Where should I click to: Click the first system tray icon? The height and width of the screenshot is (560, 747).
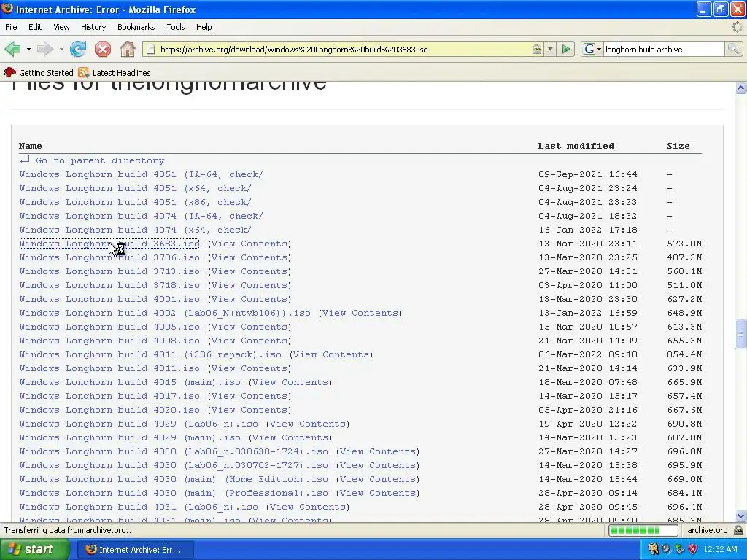pyautogui.click(x=653, y=549)
